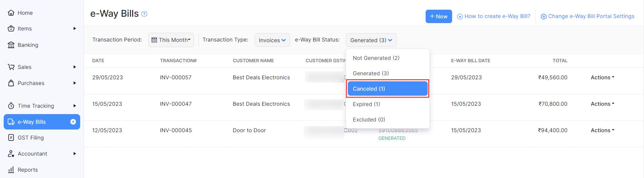This screenshot has height=178, width=644.
Task: Click the Time Tracking clock icon
Action: [x=11, y=106]
